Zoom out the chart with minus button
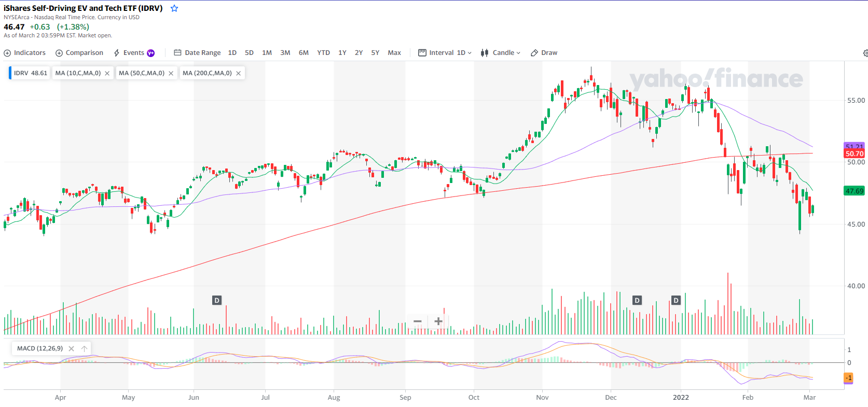 [x=417, y=321]
